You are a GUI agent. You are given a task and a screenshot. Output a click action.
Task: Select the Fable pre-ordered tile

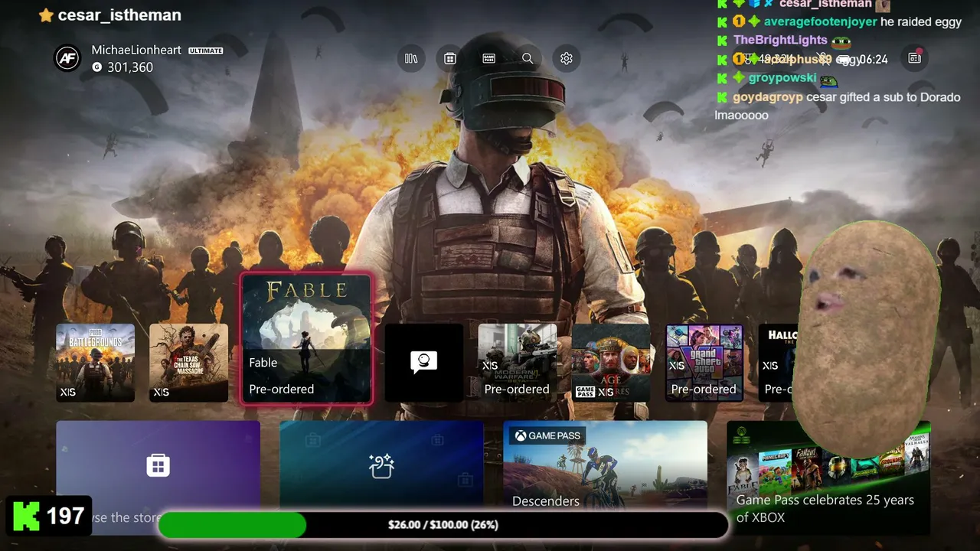pyautogui.click(x=306, y=338)
